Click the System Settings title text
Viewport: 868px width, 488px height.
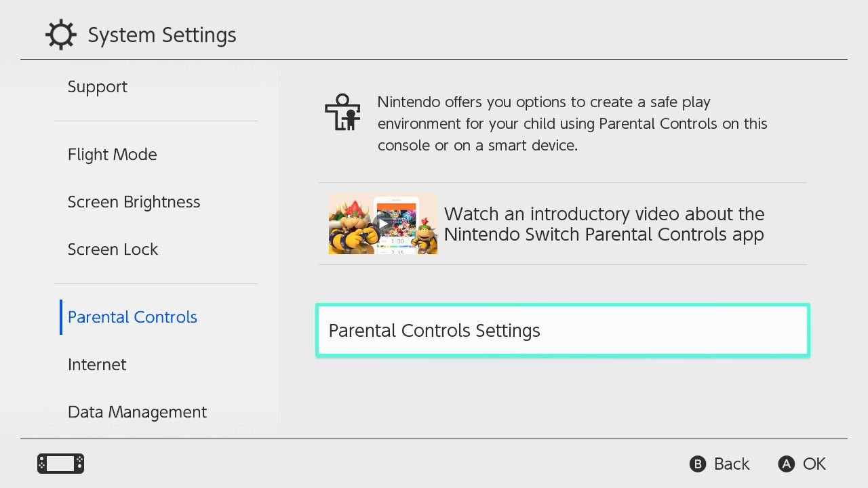pos(162,35)
